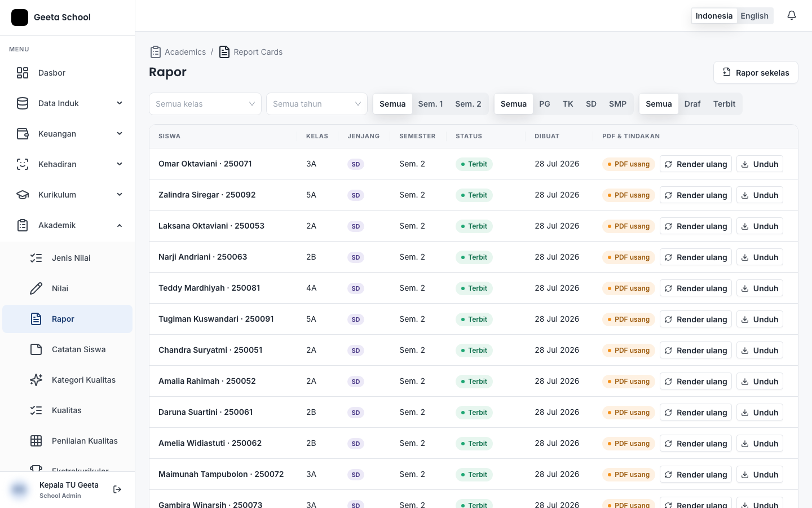The width and height of the screenshot is (812, 508).
Task: Click the Terbit status for Chandra Suryatmi
Action: (474, 351)
